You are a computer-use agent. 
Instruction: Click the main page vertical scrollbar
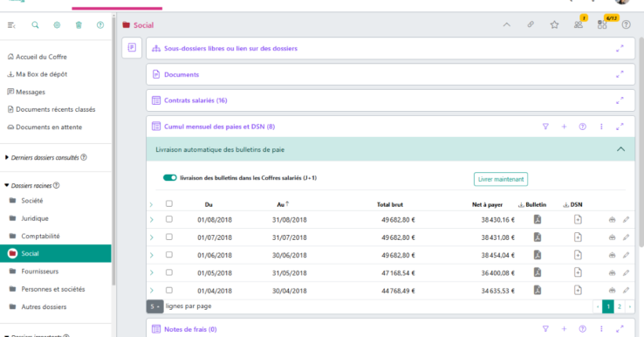(x=641, y=141)
